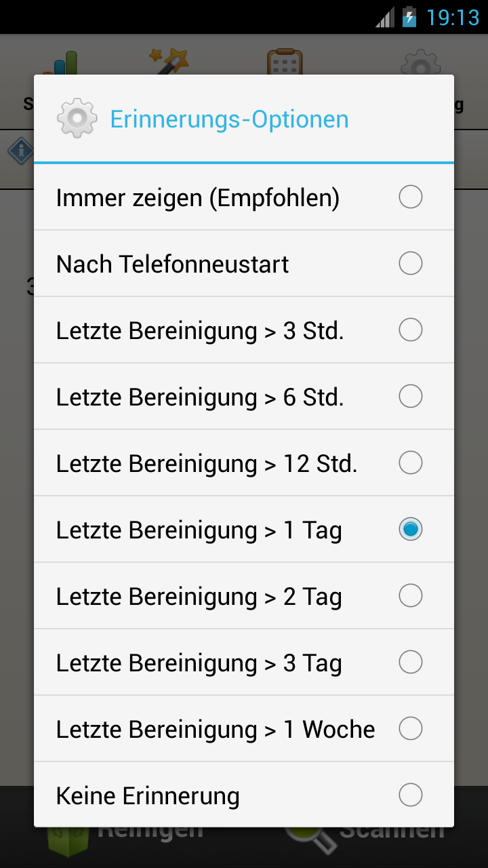Open the magic wand tab icon
Screen dimensions: 488x868
168,61
